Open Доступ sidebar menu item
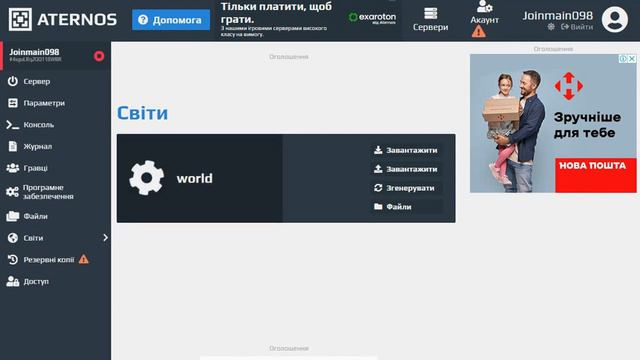The image size is (640, 360). tap(56, 281)
